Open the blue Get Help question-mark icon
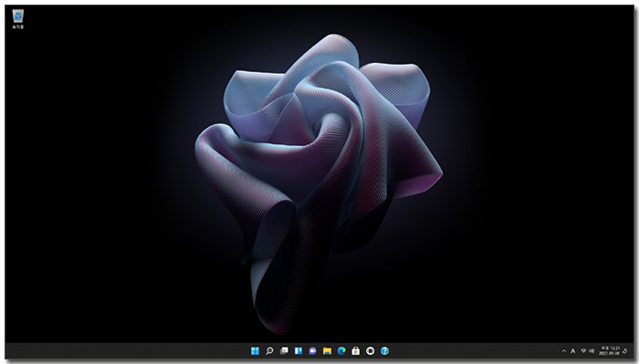This screenshot has width=639, height=364. click(384, 350)
